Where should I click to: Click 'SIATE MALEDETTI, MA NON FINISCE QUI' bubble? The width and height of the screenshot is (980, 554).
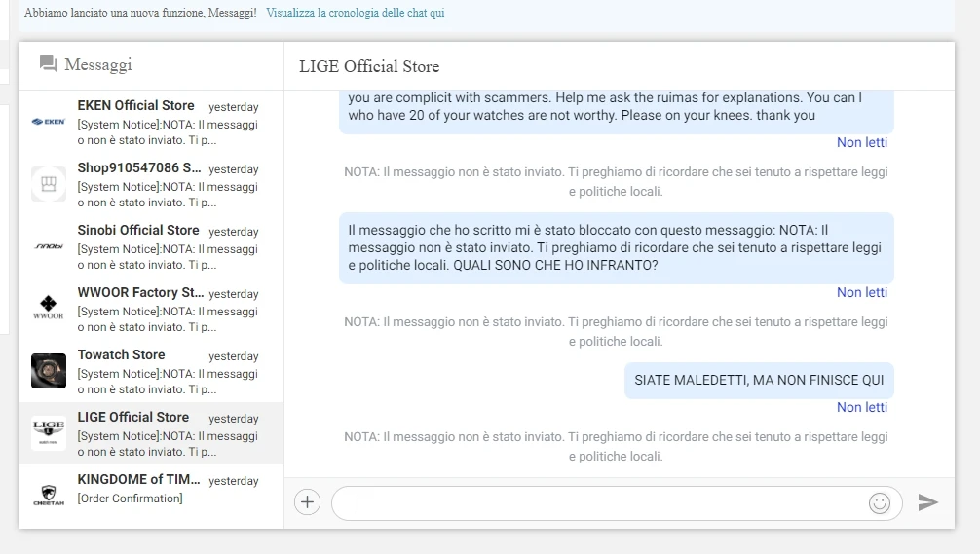[x=759, y=380]
